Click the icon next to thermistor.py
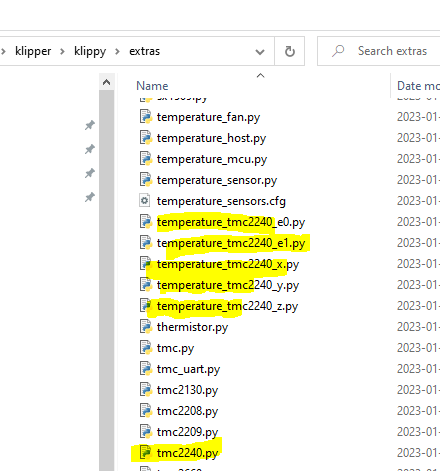 (x=146, y=327)
